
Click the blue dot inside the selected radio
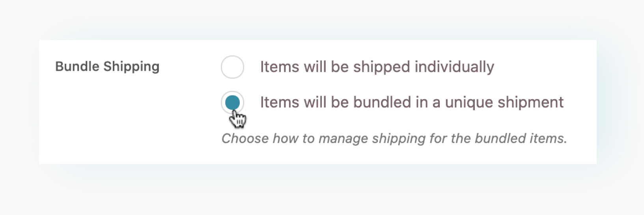pos(232,102)
